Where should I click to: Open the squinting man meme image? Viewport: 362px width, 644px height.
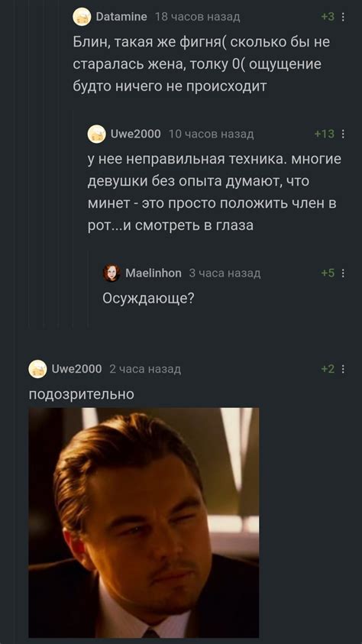[144, 523]
